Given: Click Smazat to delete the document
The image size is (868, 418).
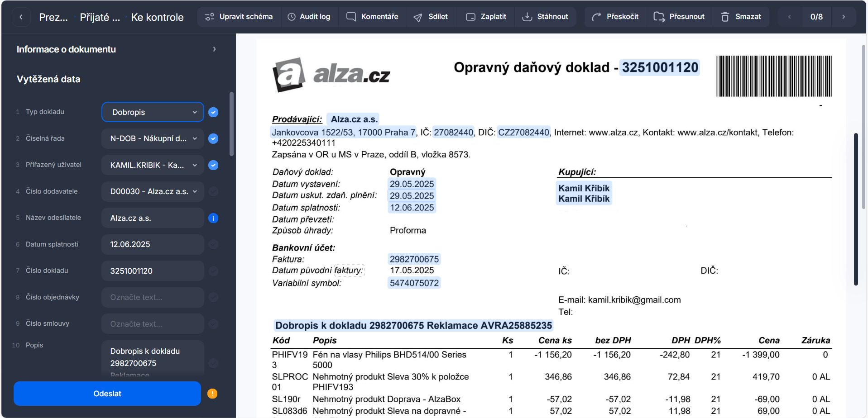Looking at the screenshot, I should [741, 17].
